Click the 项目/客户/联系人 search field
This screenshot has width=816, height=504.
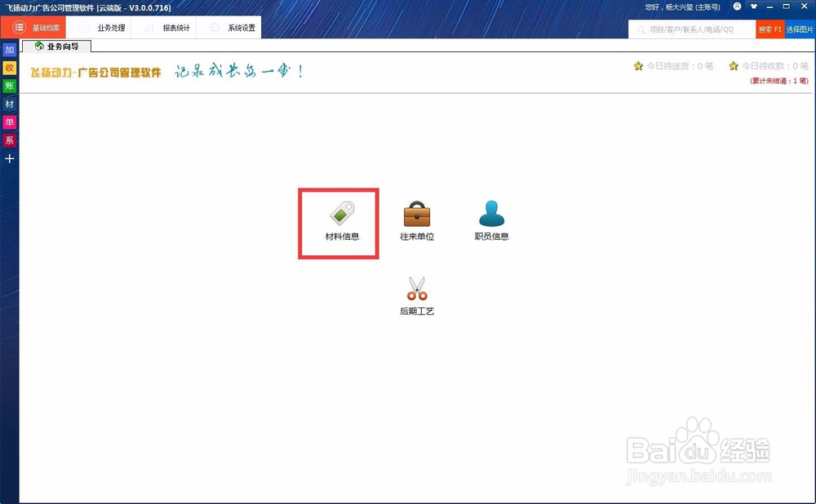click(690, 28)
